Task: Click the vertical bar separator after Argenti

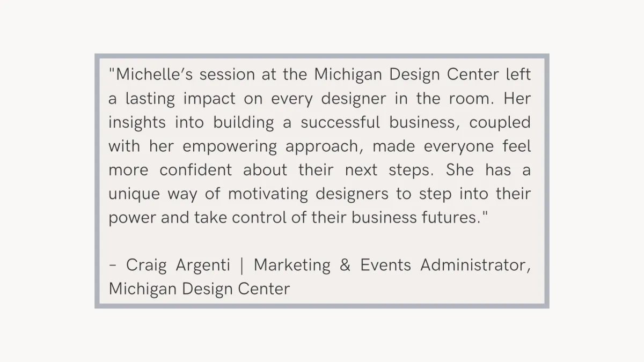Action: pos(243,265)
